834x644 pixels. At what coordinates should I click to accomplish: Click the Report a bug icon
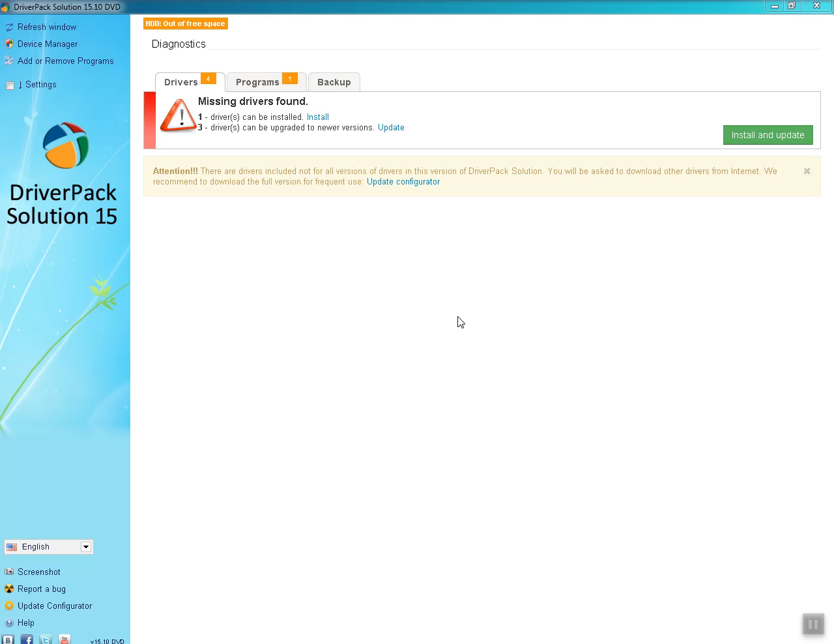9,589
